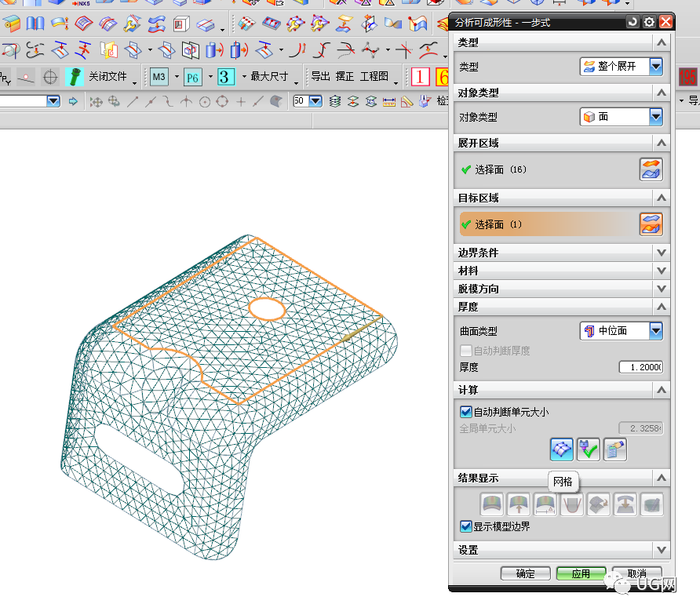
Task: Click the rolled sheet icon in top toolbar
Action: [12, 24]
